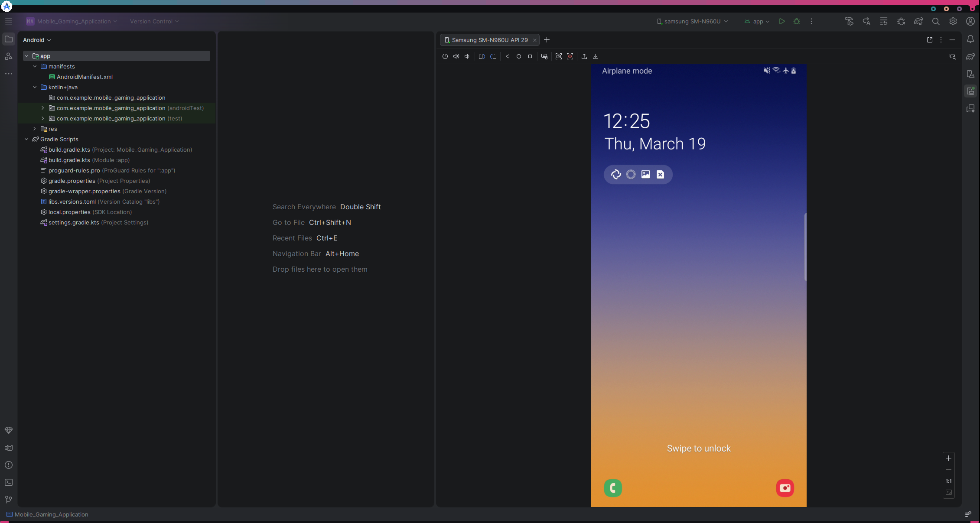Collapse the manifests folder

coord(35,66)
